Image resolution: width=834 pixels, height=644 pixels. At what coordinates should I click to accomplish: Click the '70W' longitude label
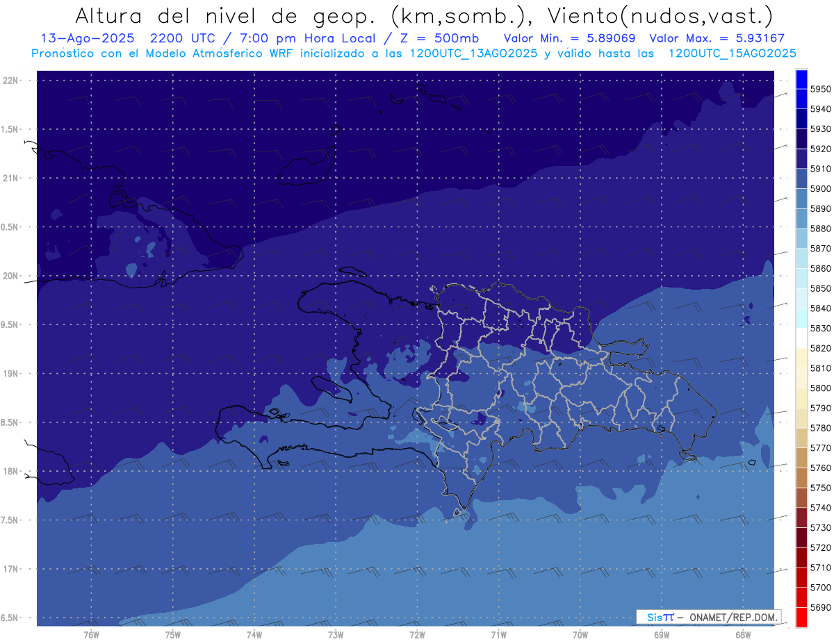pos(580,635)
